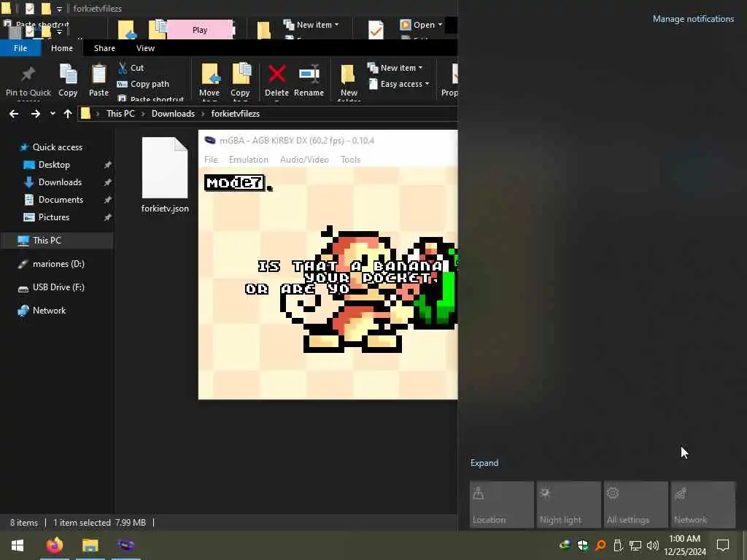747x560 pixels.
Task: Select the forkietv.json file
Action: pyautogui.click(x=165, y=175)
